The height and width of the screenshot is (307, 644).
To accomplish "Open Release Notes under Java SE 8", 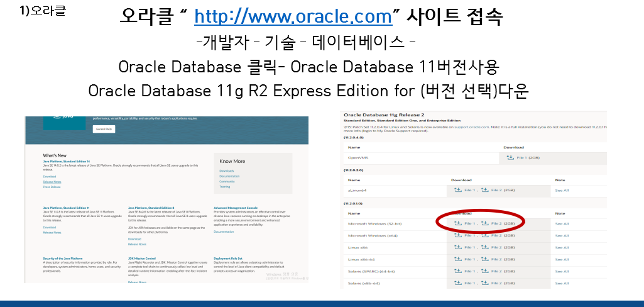I will [137, 244].
